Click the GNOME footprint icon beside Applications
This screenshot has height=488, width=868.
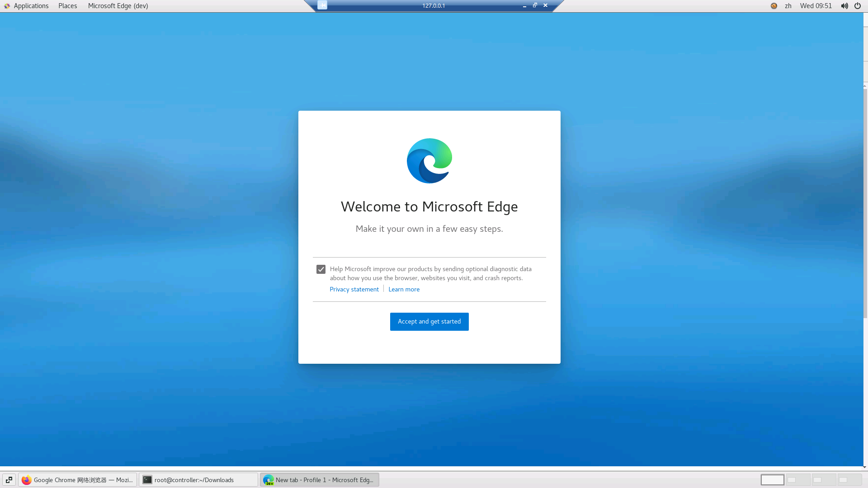[6, 6]
